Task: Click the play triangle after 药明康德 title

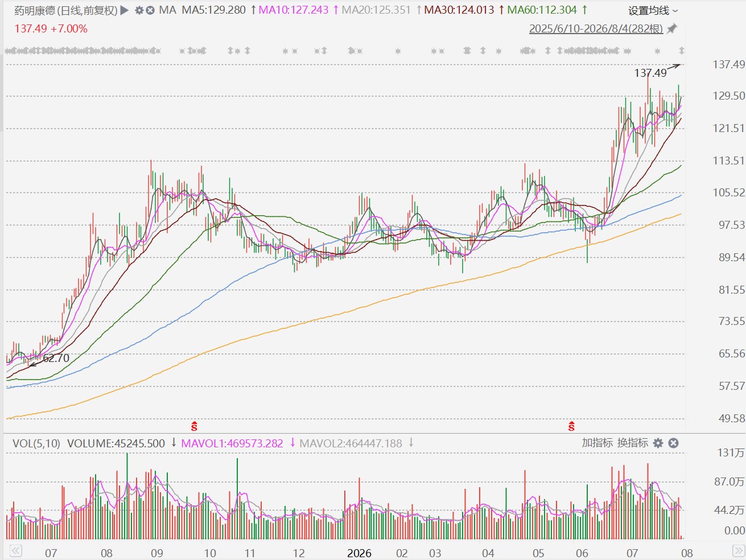Action: coord(125,10)
